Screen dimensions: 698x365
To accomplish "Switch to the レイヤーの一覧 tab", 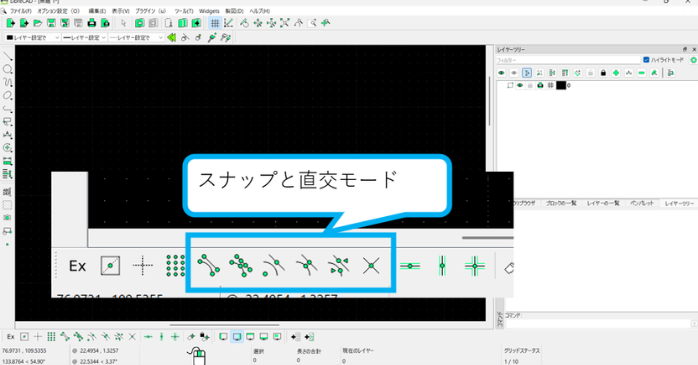I will pyautogui.click(x=603, y=203).
